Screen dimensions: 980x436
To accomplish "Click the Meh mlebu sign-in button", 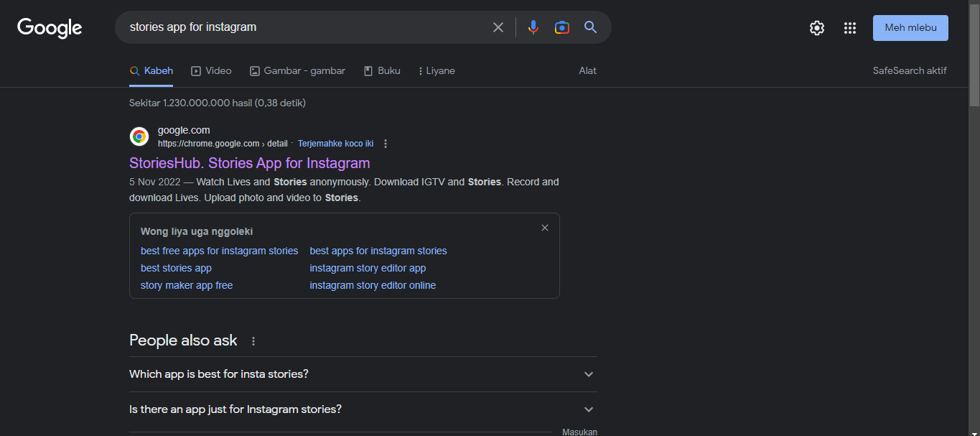I will coord(910,28).
